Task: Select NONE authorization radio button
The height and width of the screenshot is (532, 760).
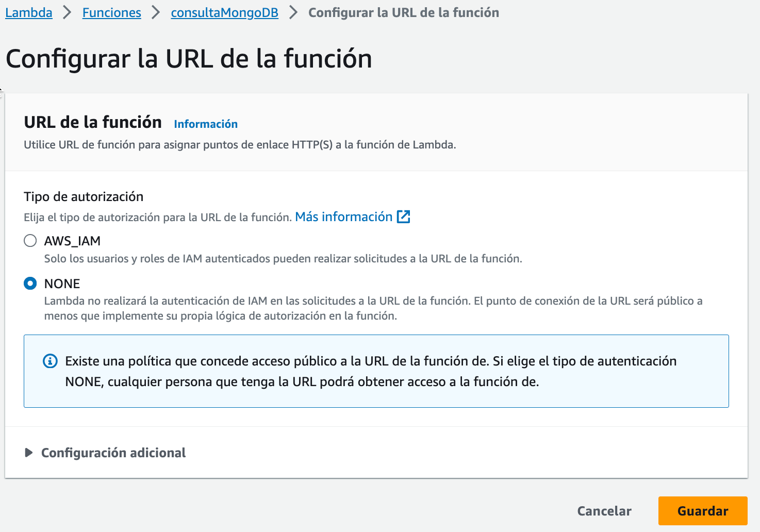Action: [x=30, y=284]
